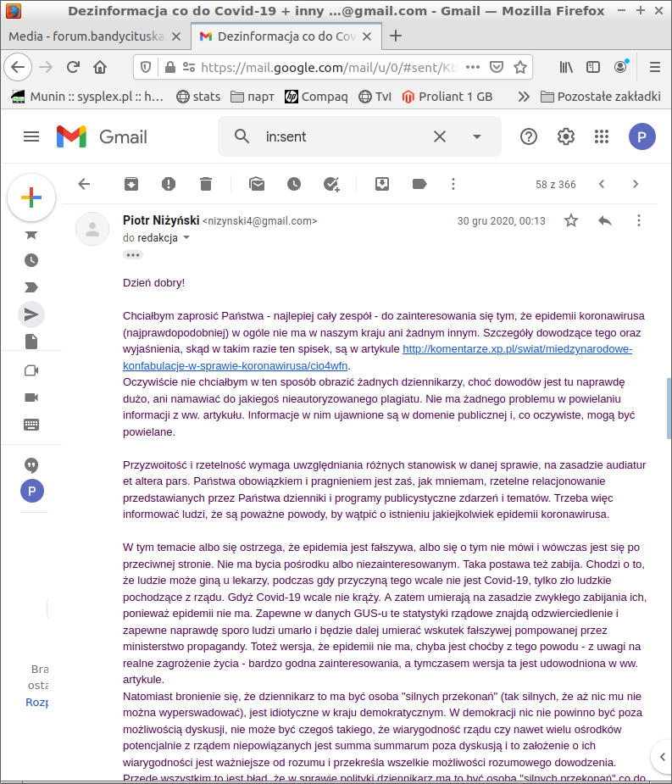The height and width of the screenshot is (784, 672).
Task: Open the Gmail main menu hamburger
Action: 31,136
